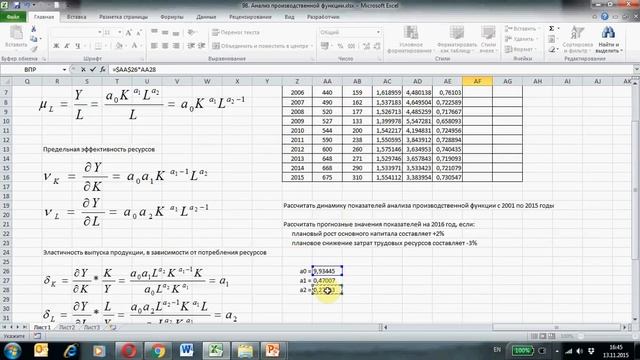Image resolution: width=640 pixels, height=360 pixels.
Task: Increase font size with the large A icon
Action: point(129,32)
